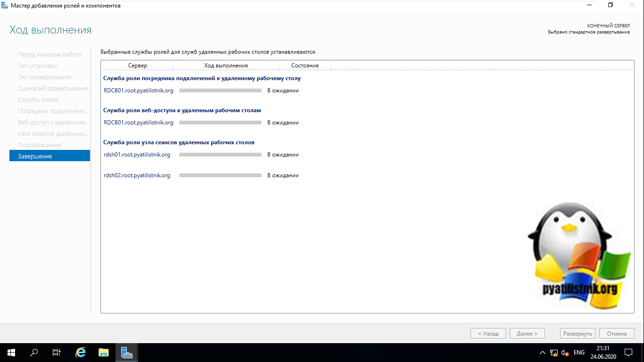The height and width of the screenshot is (362, 644).
Task: Click the network status tray icon
Action: click(553, 353)
